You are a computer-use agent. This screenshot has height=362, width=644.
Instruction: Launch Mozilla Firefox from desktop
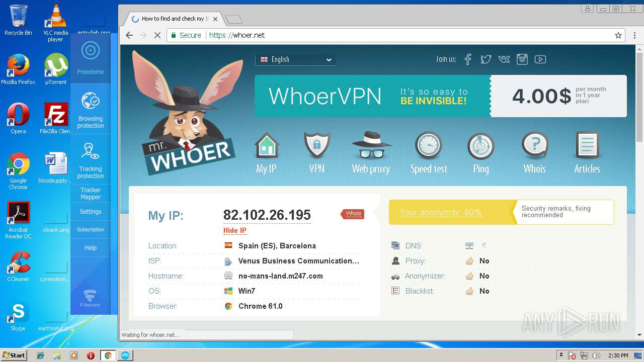pyautogui.click(x=18, y=69)
